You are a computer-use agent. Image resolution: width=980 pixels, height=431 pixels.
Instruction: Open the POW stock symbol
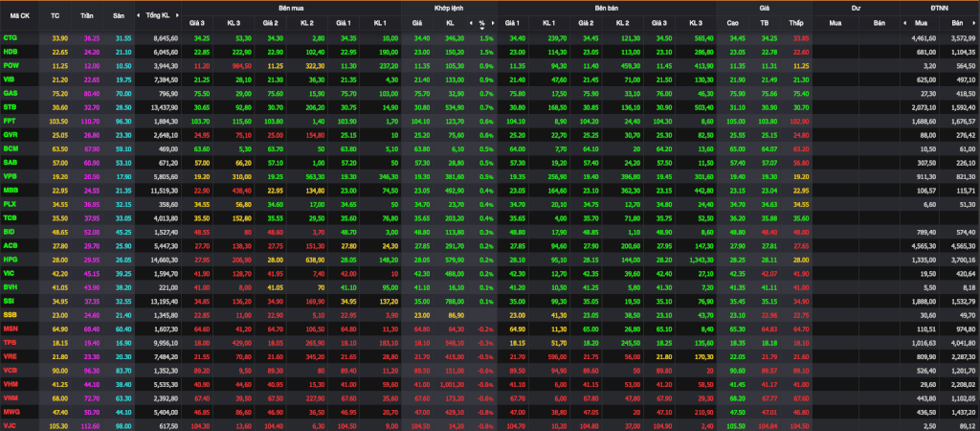click(11, 66)
